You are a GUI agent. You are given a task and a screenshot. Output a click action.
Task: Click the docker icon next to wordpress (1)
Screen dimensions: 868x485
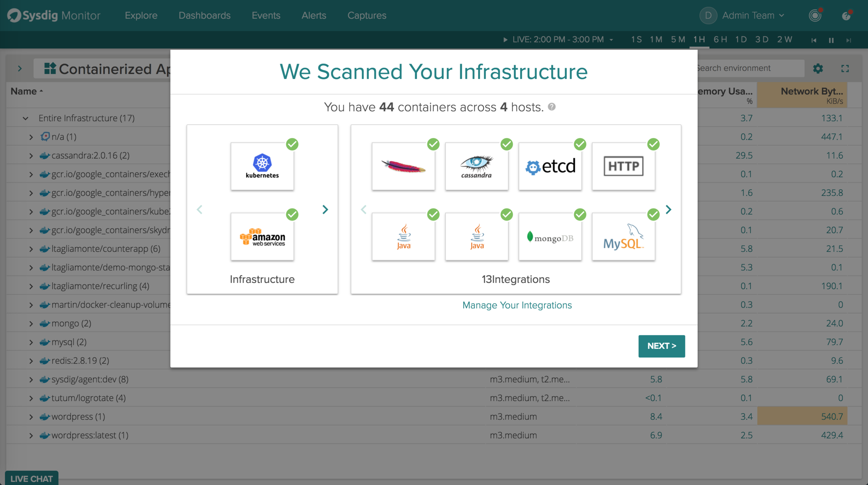tap(45, 417)
